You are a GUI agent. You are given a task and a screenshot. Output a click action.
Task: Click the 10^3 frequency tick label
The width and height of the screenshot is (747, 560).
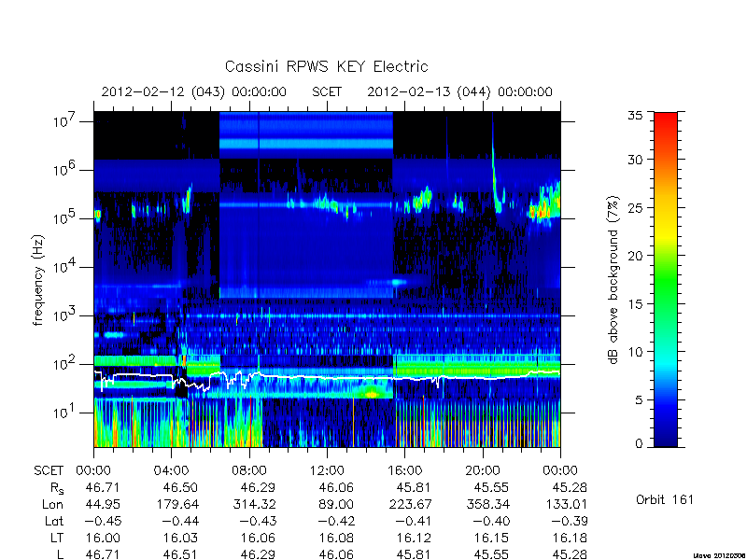(65, 315)
